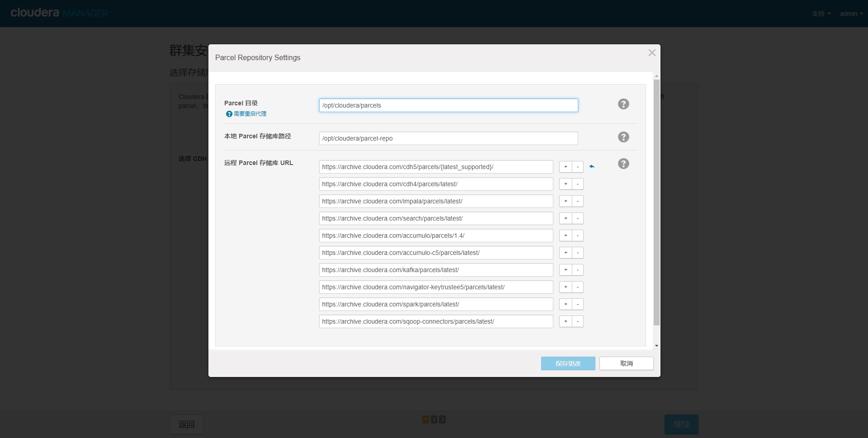868x438 pixels.
Task: Remove the kafka parcels URL row
Action: [578, 270]
